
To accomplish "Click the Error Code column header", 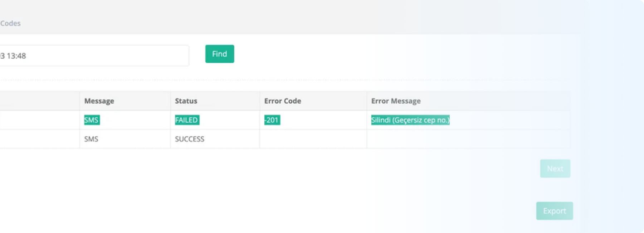I will 282,101.
